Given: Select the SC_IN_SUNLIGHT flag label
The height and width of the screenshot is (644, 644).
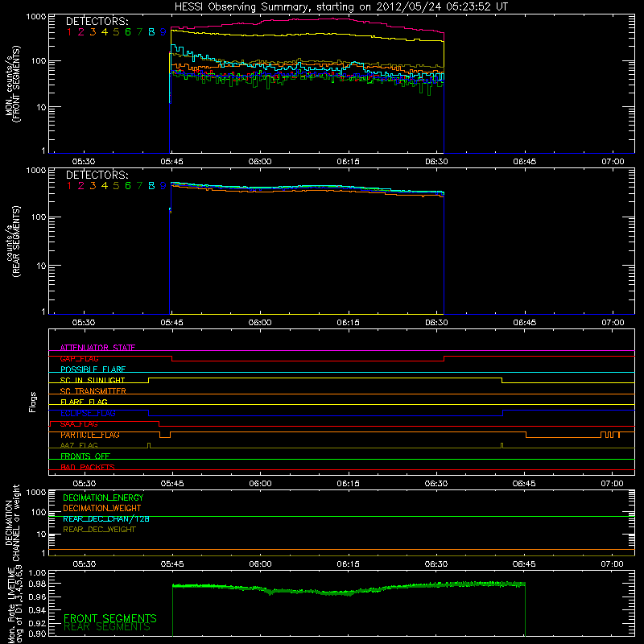Looking at the screenshot, I should point(93,380).
